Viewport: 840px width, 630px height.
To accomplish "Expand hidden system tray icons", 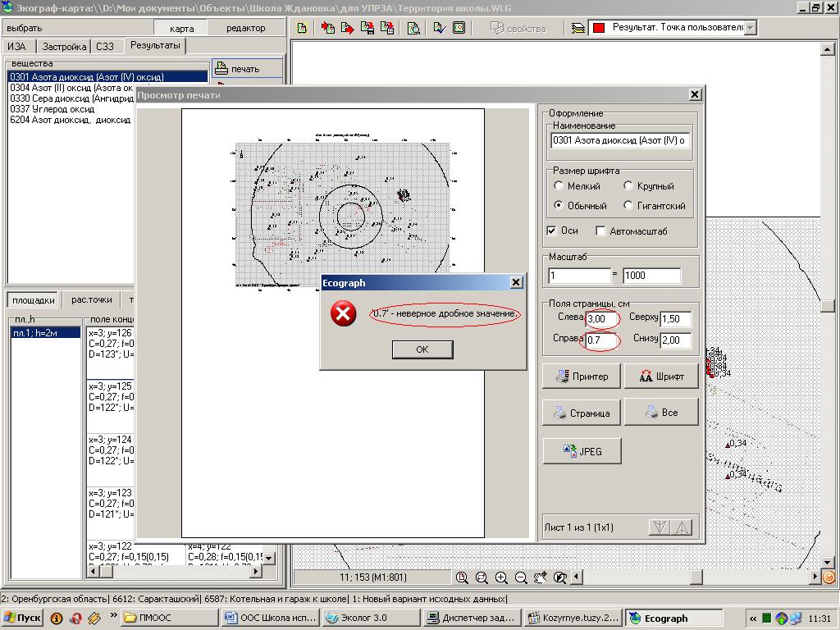I will pos(752,619).
